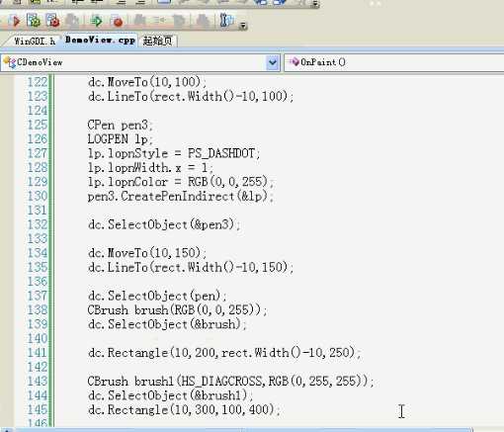
Task: Select the DemoView.cpp tab
Action: coord(100,41)
